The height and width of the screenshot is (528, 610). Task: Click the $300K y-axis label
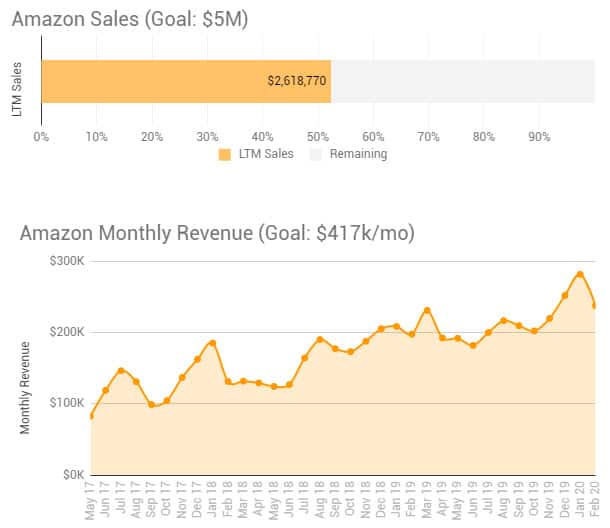(67, 261)
